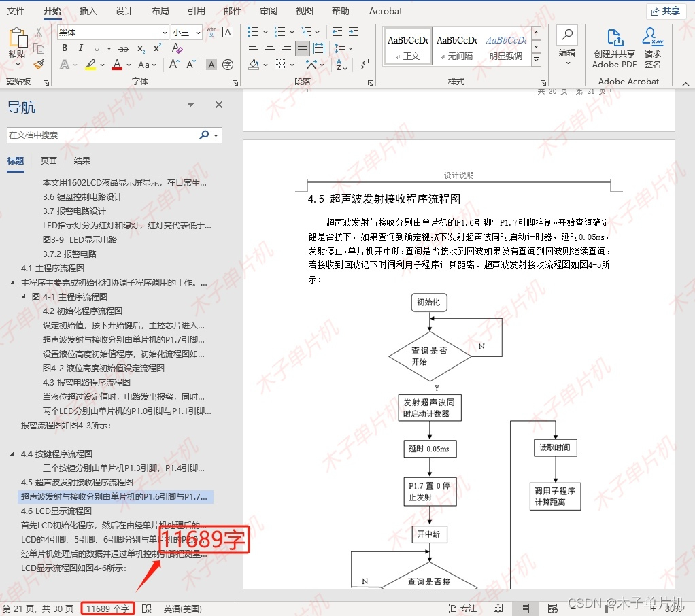This screenshot has height=616, width=695.
Task: Toggle Show paragraph marks
Action: point(363,65)
